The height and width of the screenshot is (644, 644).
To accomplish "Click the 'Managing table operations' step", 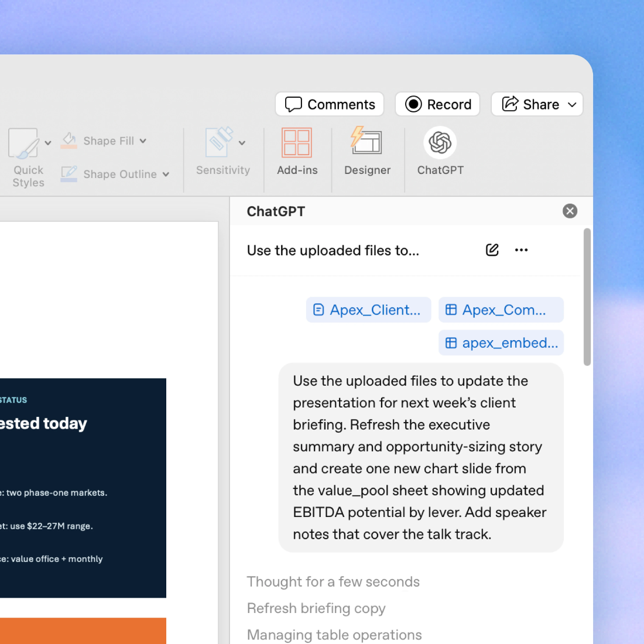I will point(334,635).
